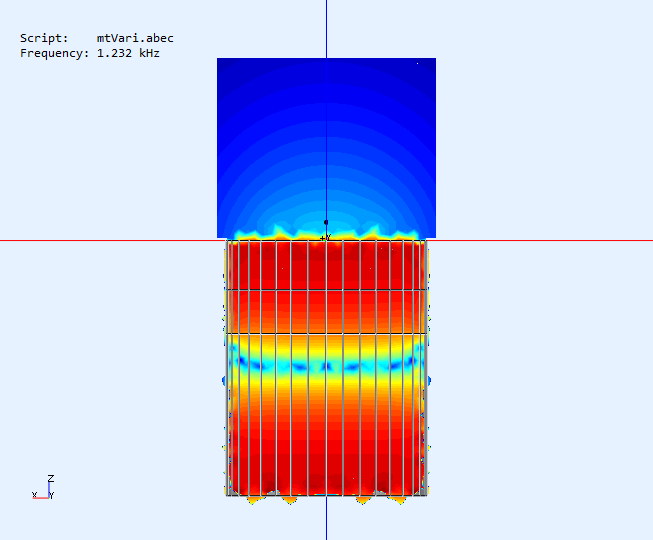
Task: Click the blue vertical axis line below the cylinder
Action: [326, 520]
